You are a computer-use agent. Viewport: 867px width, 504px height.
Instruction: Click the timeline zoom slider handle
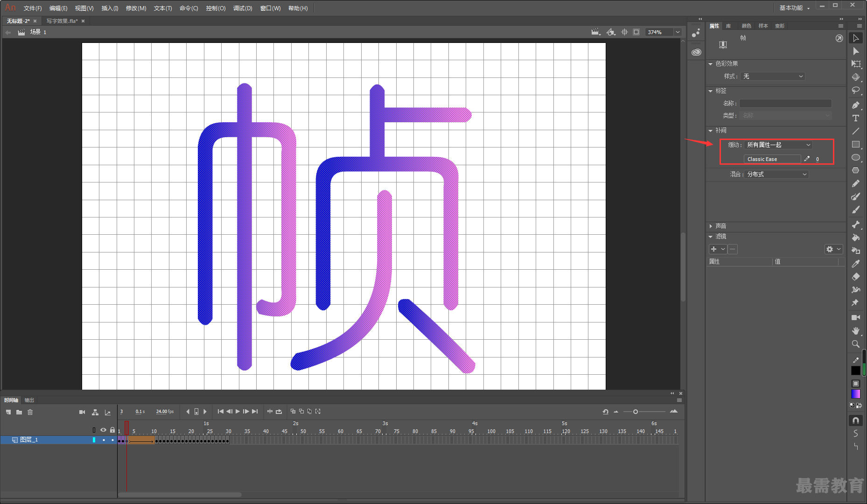coord(636,412)
